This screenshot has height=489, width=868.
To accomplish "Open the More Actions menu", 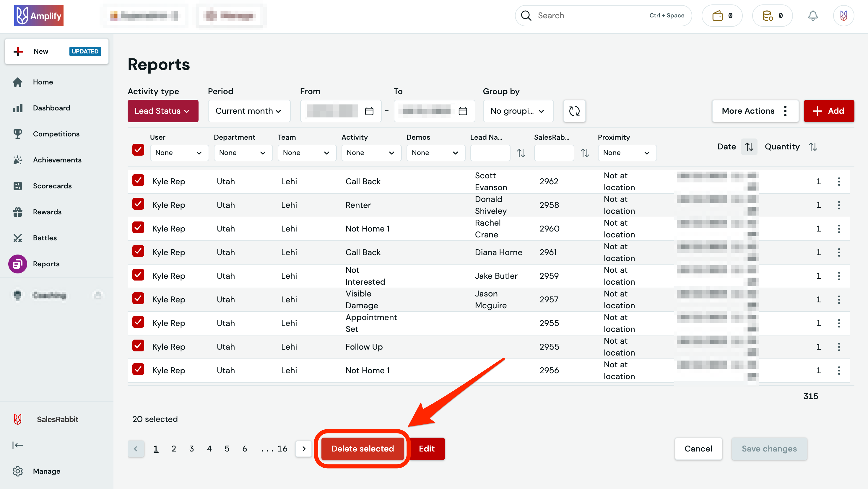I will click(755, 111).
